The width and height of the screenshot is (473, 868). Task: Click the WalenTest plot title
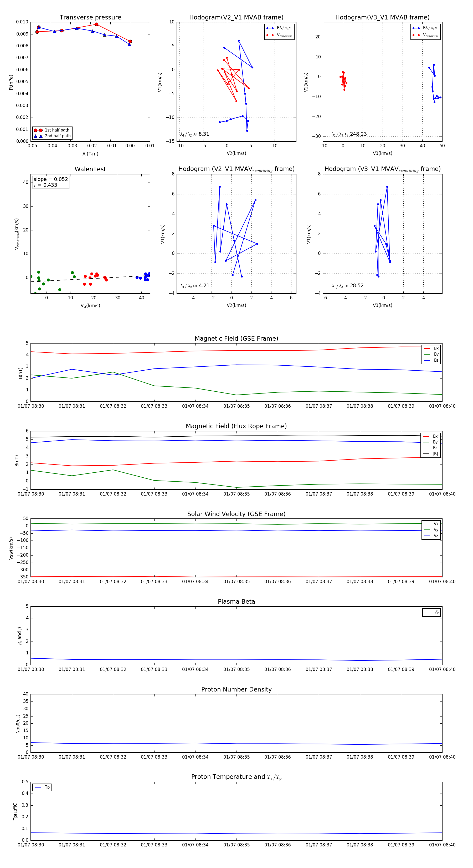(90, 169)
